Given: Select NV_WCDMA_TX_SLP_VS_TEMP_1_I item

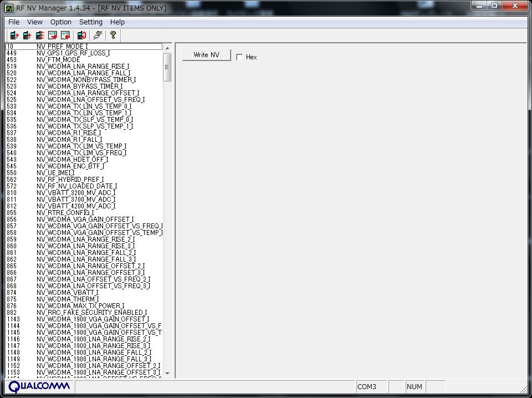Looking at the screenshot, I should click(x=85, y=126).
